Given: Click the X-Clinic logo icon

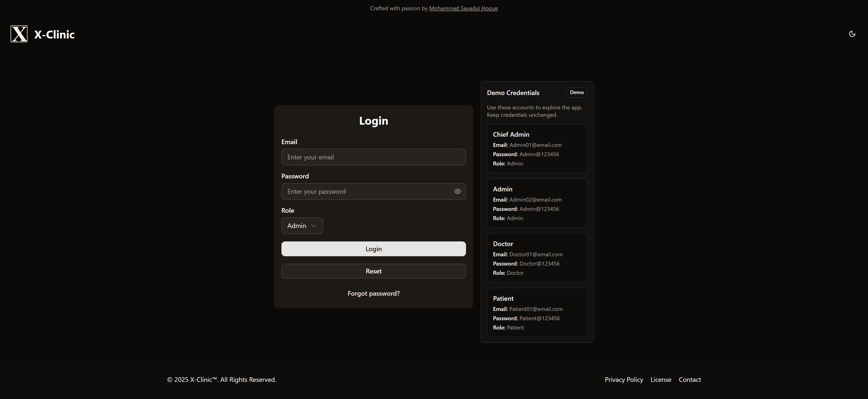Looking at the screenshot, I should point(19,34).
